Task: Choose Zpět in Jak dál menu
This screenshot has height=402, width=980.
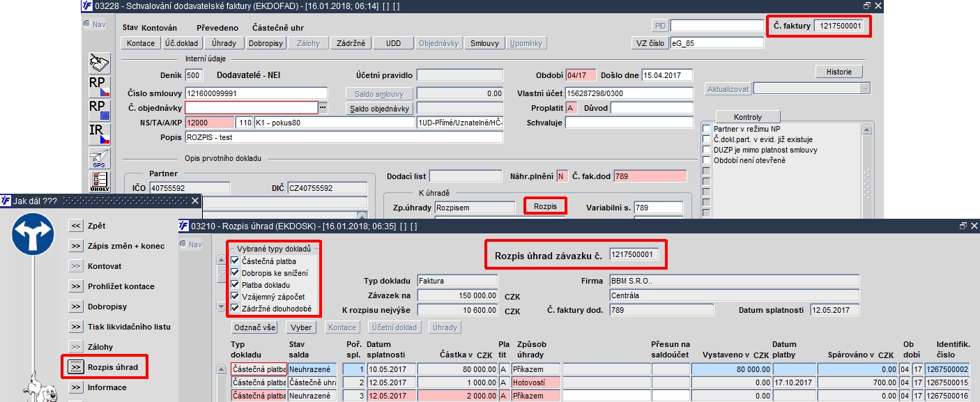Action: coord(96,226)
